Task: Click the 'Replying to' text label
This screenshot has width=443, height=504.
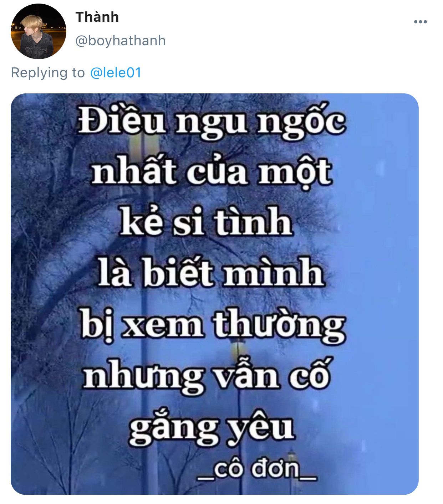Action: coord(48,73)
